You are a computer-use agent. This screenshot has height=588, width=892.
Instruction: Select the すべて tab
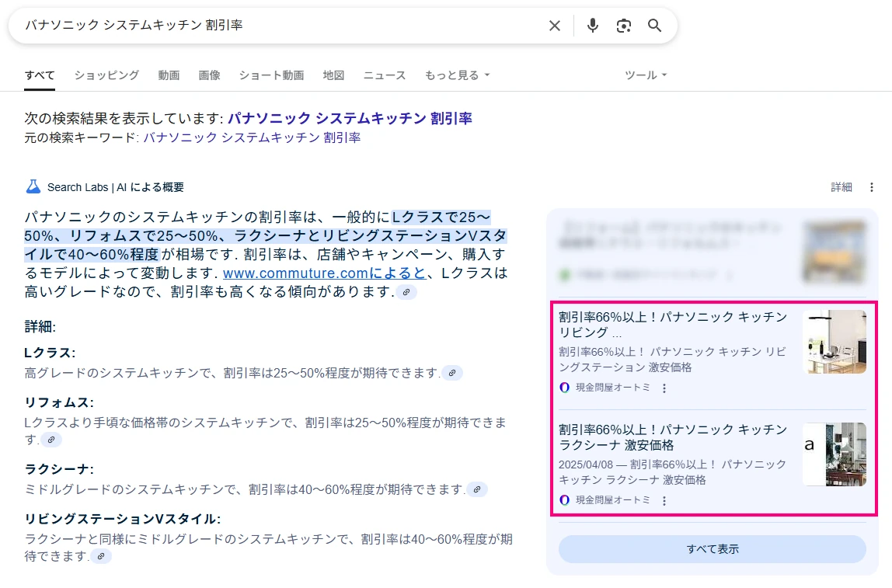point(40,75)
